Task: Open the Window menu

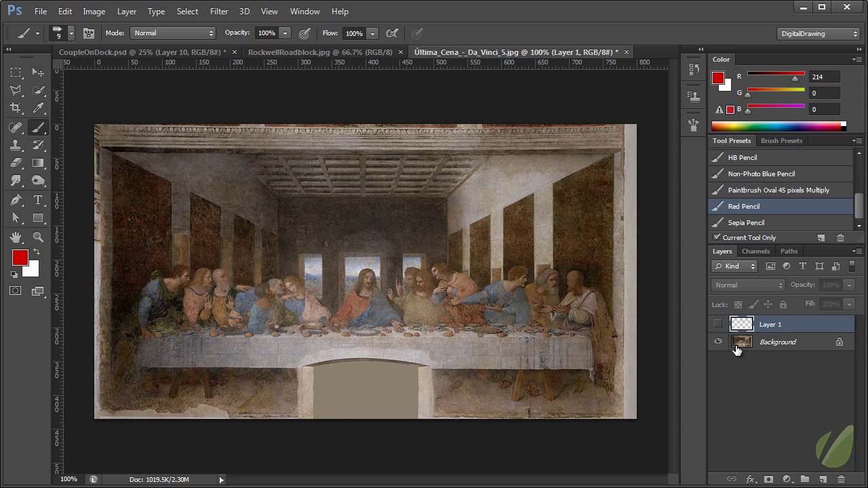Action: coord(304,11)
